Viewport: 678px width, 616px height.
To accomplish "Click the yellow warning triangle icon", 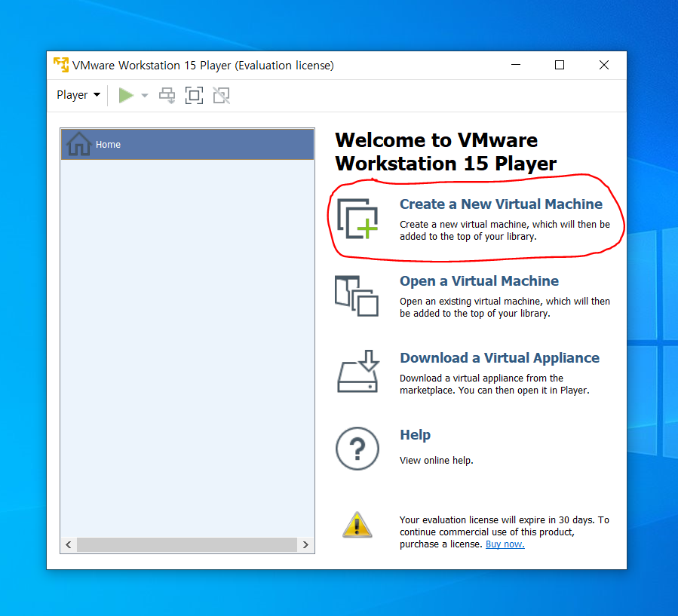I will point(357,525).
